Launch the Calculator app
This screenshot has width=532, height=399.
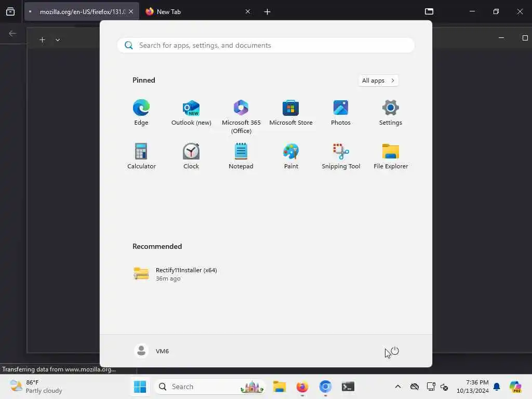[x=141, y=156]
